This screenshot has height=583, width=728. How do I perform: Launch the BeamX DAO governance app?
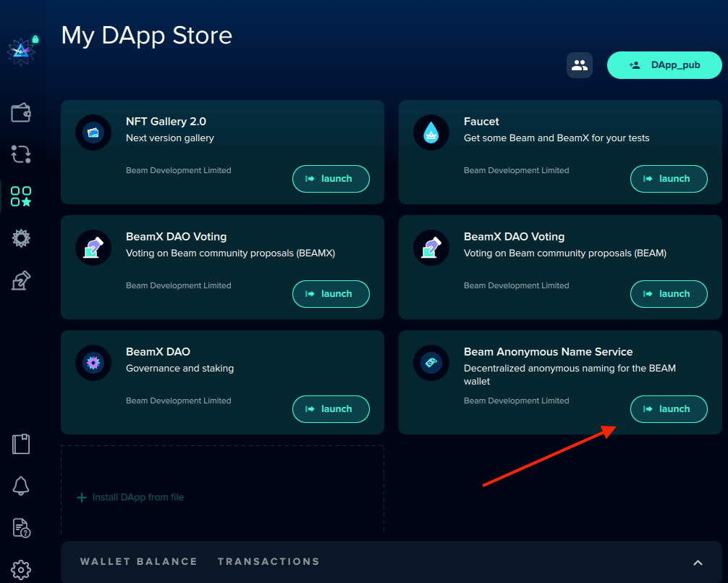pyautogui.click(x=331, y=409)
